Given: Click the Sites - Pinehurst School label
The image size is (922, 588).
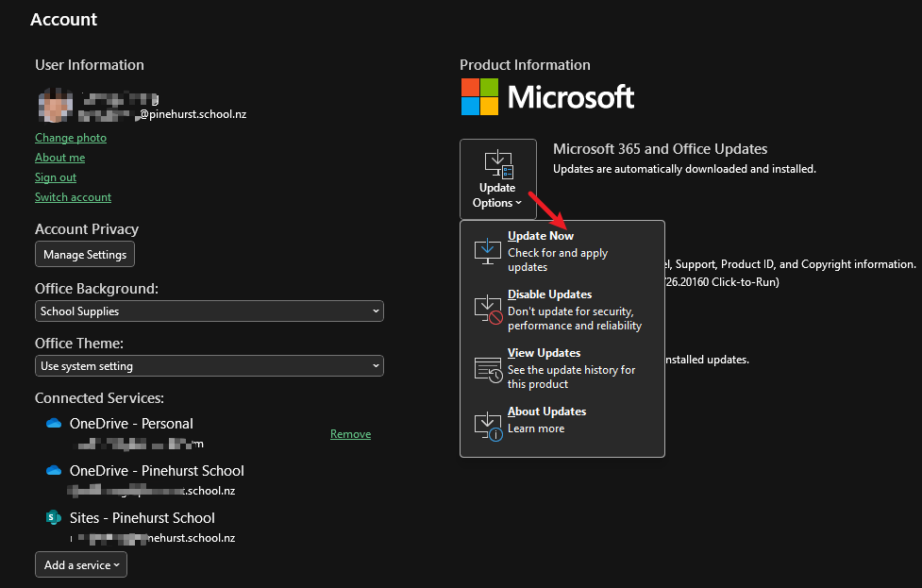Looking at the screenshot, I should click(x=142, y=518).
